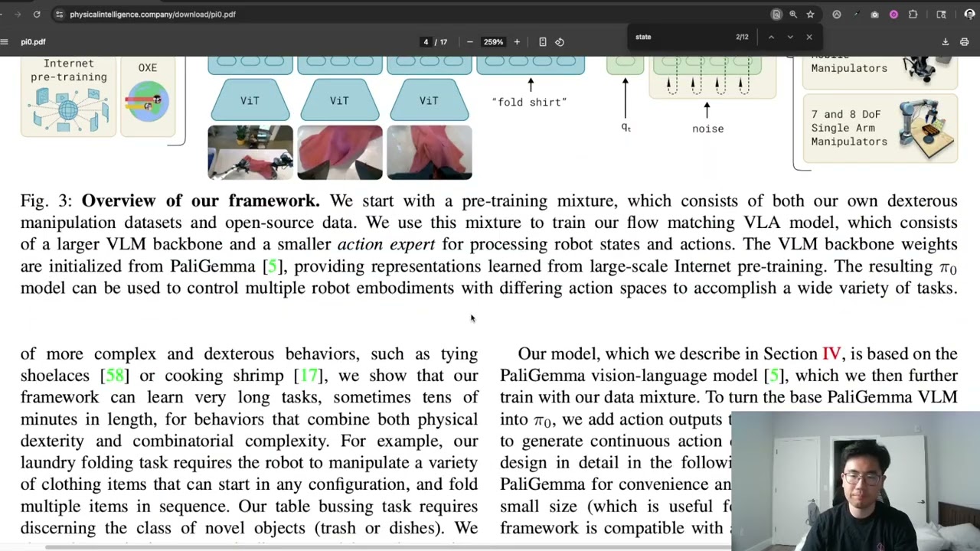980x551 pixels.
Task: Click the 'noise' label in diagram
Action: click(x=707, y=129)
